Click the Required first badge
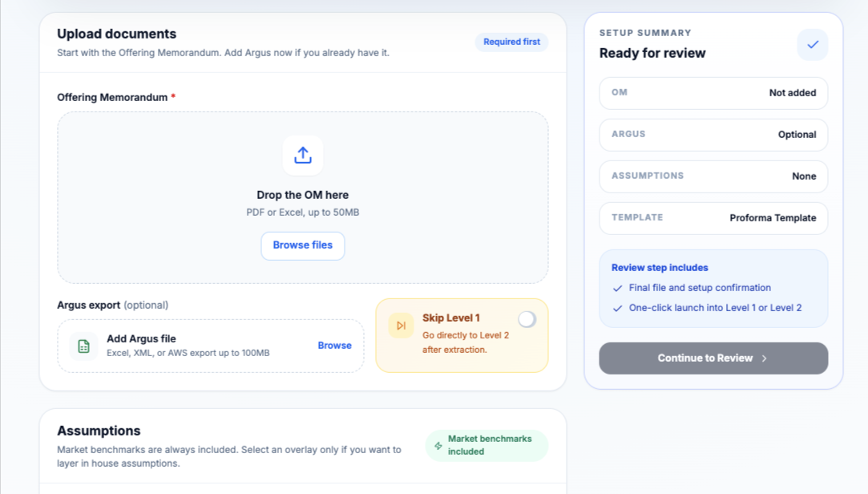This screenshot has width=868, height=494. click(x=511, y=42)
